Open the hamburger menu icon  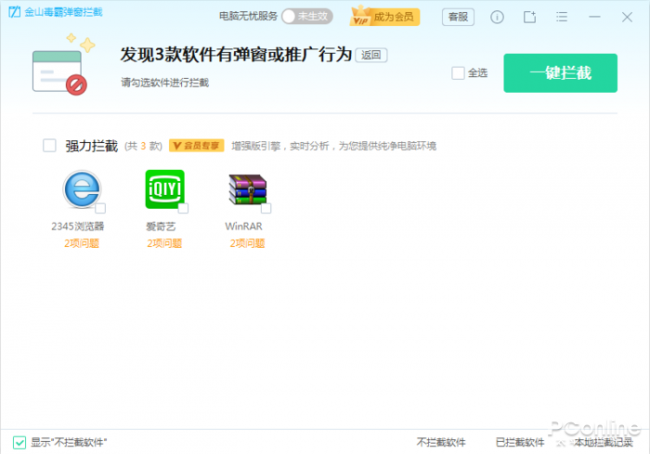(x=562, y=17)
